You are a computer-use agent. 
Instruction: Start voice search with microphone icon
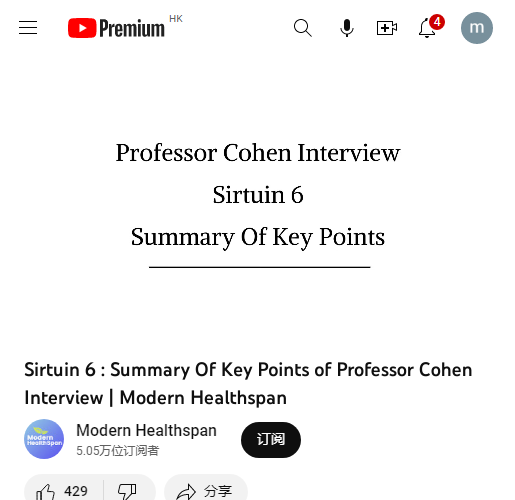(347, 28)
